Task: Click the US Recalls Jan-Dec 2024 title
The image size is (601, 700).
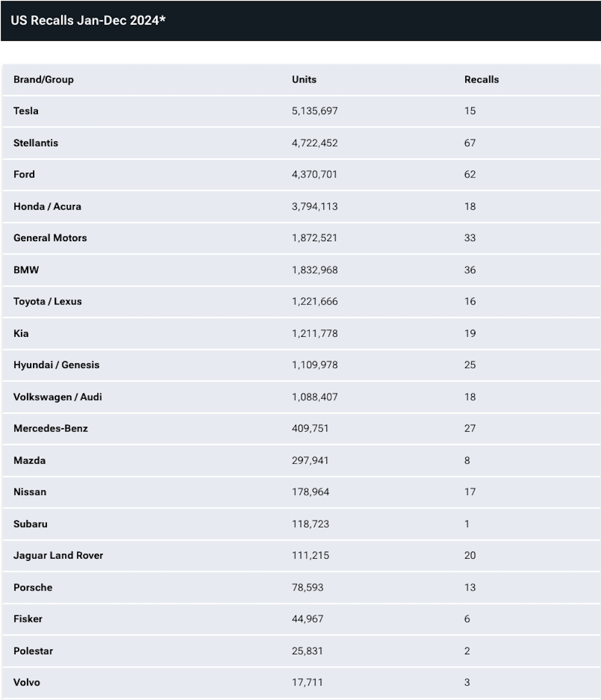Action: pyautogui.click(x=88, y=20)
